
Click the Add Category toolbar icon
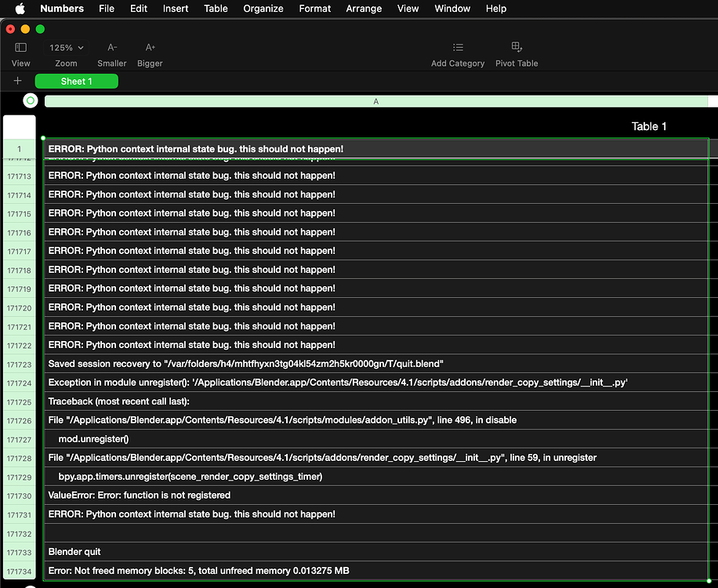point(458,47)
